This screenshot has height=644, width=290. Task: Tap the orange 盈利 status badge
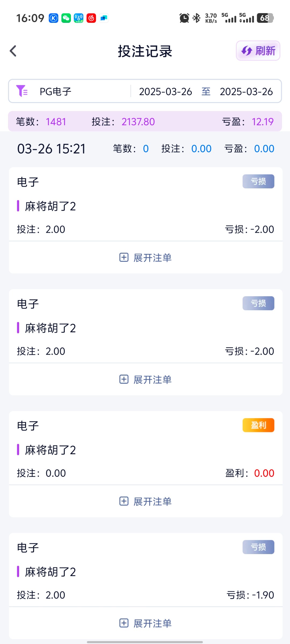coord(258,425)
